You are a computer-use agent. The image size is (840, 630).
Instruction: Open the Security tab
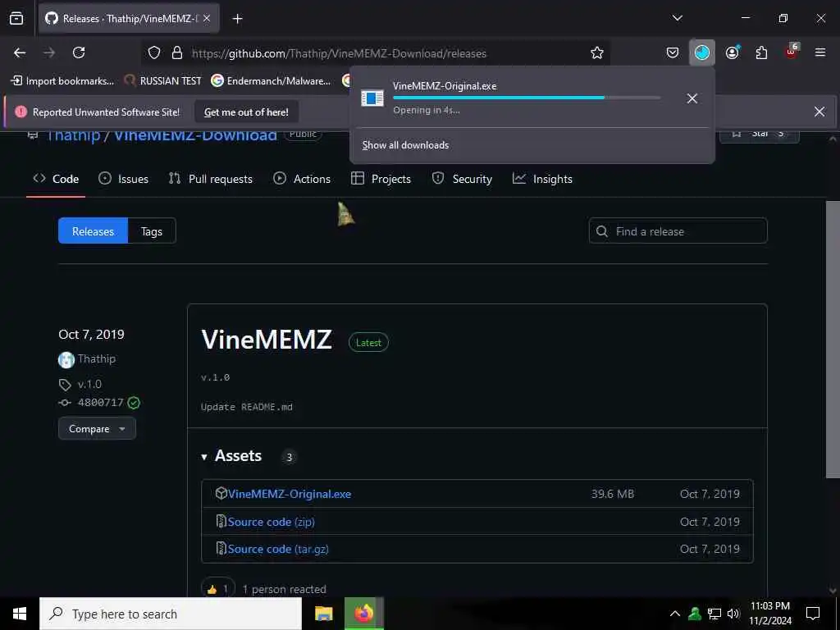point(462,179)
